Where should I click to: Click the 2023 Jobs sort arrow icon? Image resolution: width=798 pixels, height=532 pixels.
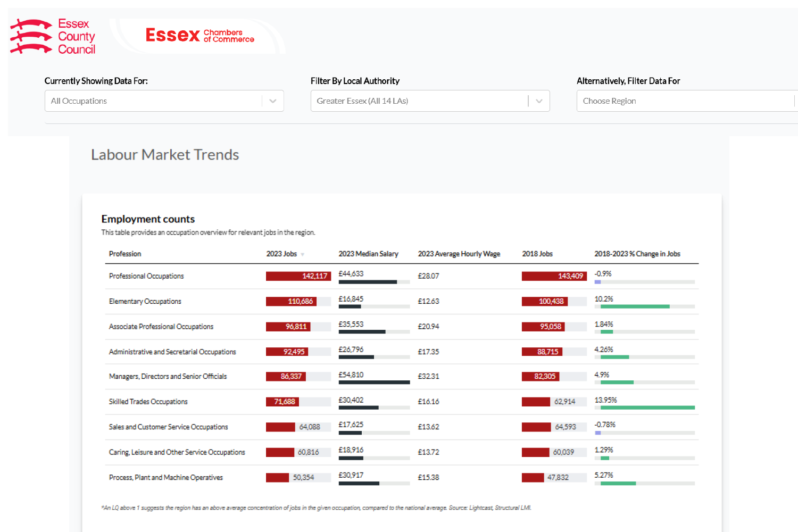[303, 255]
